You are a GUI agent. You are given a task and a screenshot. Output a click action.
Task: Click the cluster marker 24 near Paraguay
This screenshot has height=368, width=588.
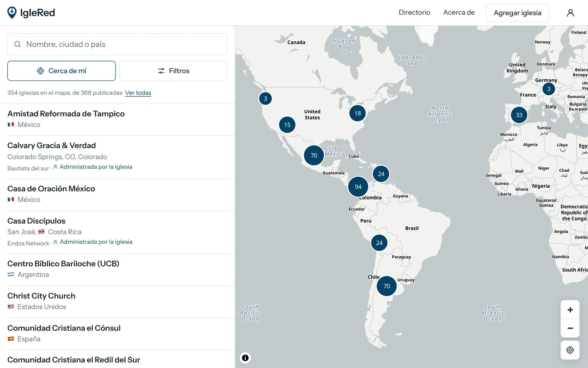pos(379,243)
